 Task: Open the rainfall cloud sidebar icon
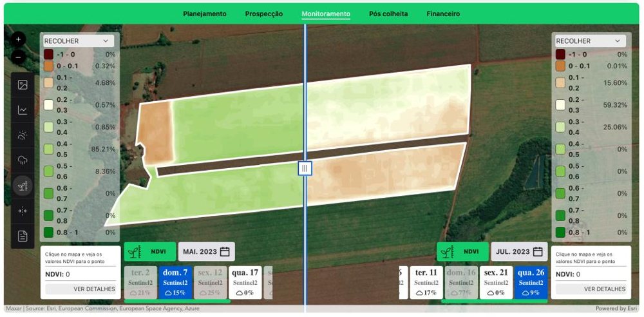[23, 160]
